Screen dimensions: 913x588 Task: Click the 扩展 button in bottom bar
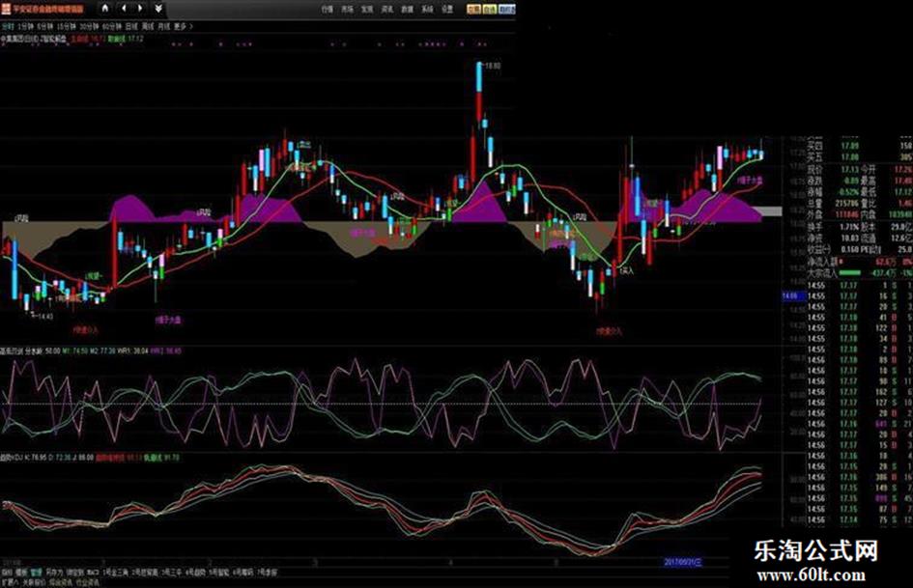8,582
